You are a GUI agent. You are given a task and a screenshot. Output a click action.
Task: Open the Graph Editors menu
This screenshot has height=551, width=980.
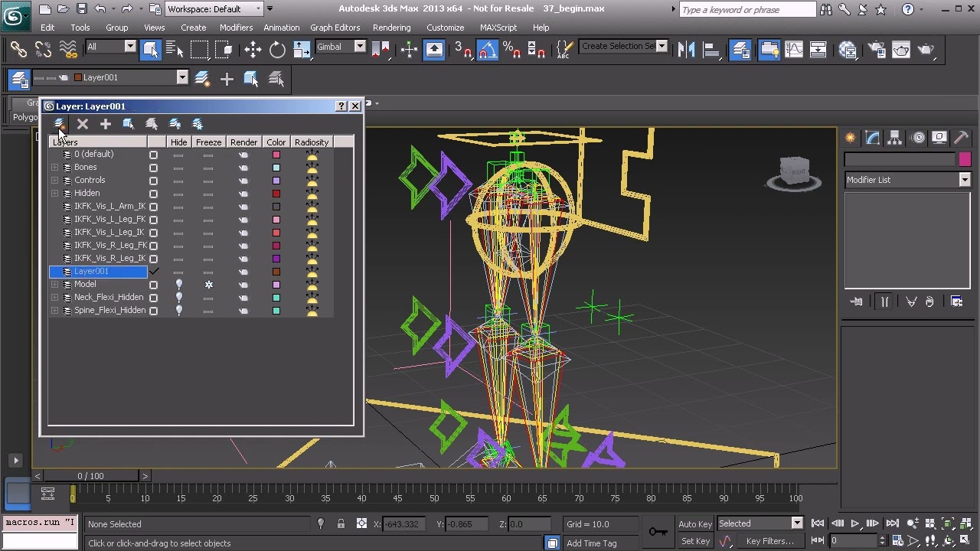pos(335,28)
